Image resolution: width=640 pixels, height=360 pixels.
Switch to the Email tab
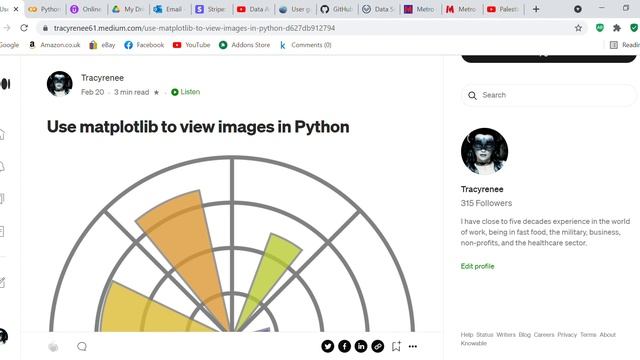point(170,9)
